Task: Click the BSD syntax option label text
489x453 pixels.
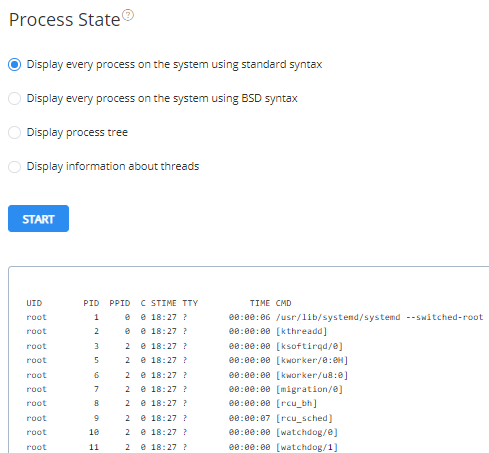Action: coord(162,98)
